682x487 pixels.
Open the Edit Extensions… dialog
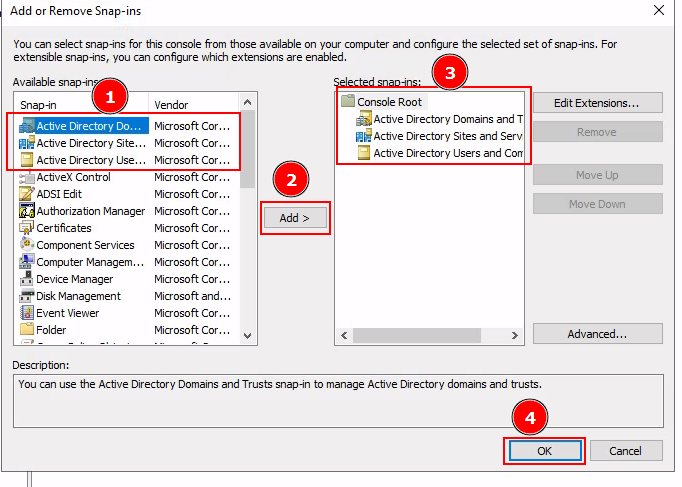tap(598, 103)
